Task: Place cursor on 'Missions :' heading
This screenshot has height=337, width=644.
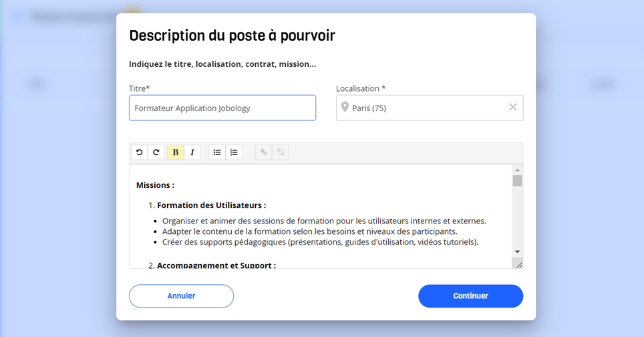Action: pos(155,185)
